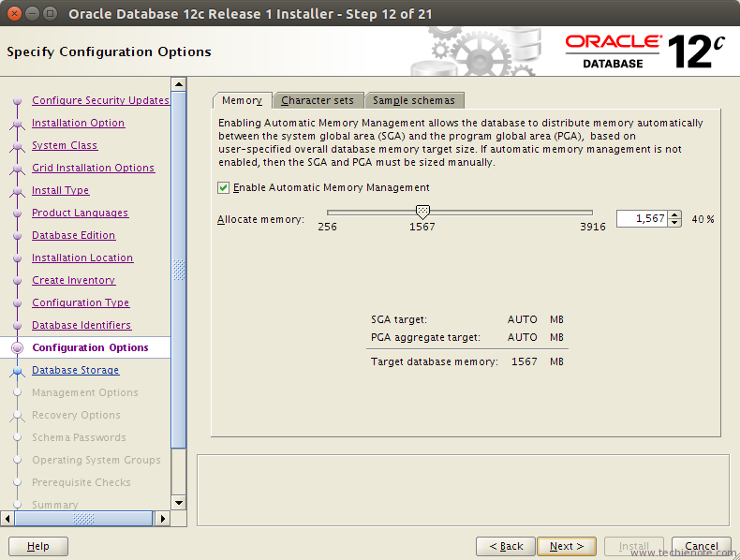740x560 pixels.
Task: Select the current Configuration Options step
Action: click(x=90, y=347)
